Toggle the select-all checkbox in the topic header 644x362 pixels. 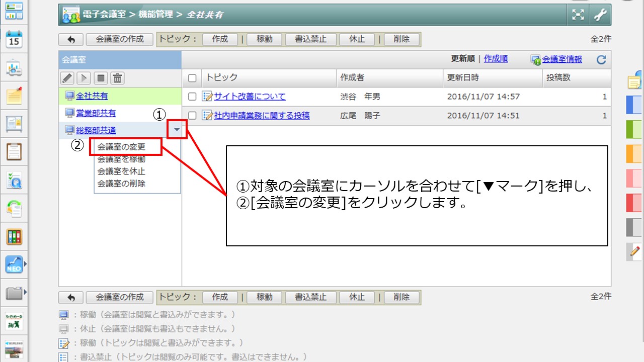coord(192,78)
